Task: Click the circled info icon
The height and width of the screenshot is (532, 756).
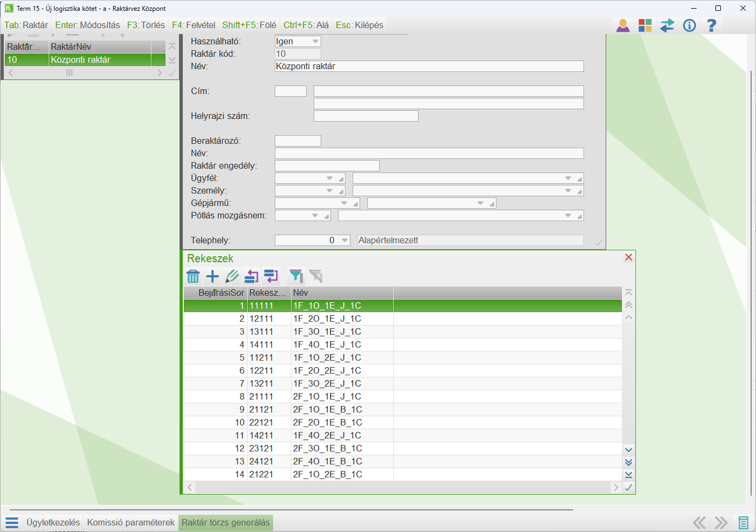Action: (x=689, y=25)
